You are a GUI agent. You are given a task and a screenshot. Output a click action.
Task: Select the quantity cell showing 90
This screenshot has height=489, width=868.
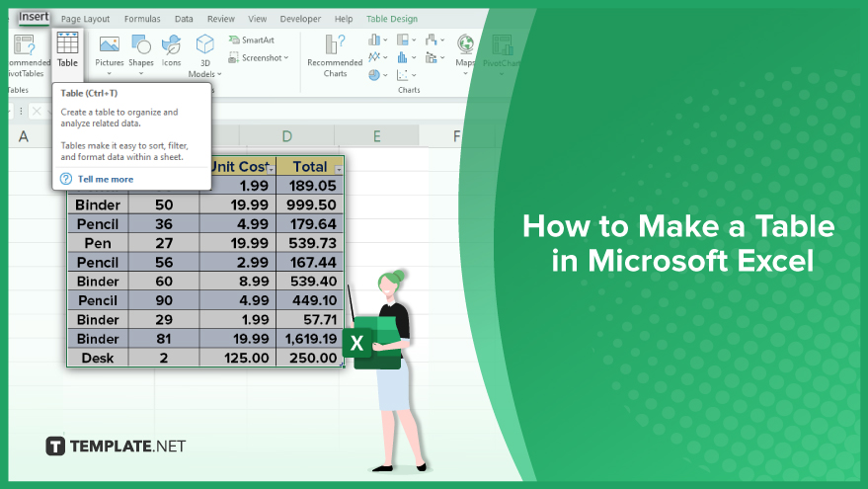click(x=164, y=300)
